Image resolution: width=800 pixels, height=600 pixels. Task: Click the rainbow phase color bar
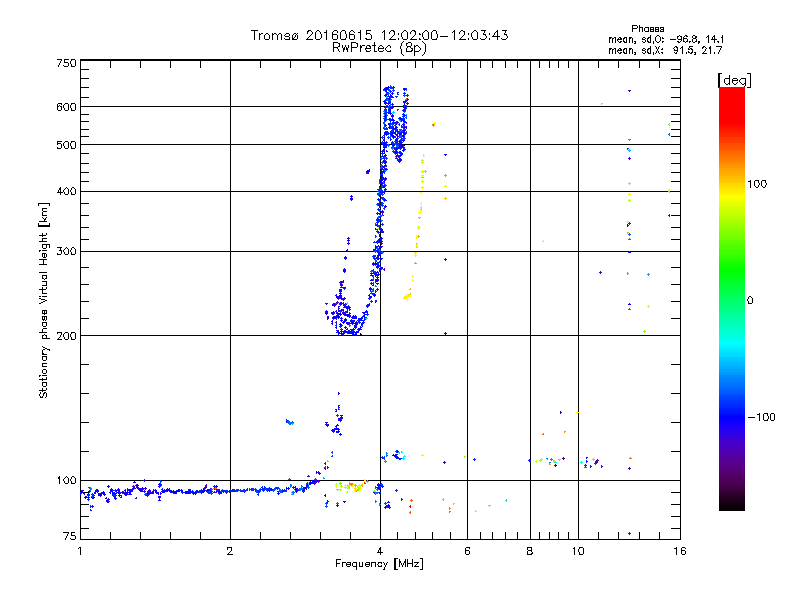(x=732, y=299)
